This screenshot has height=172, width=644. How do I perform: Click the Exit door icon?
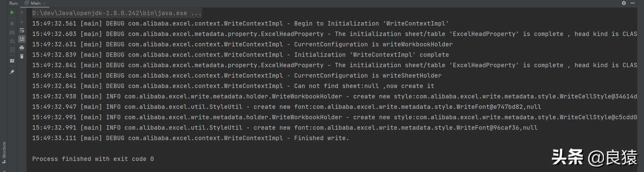click(12, 50)
